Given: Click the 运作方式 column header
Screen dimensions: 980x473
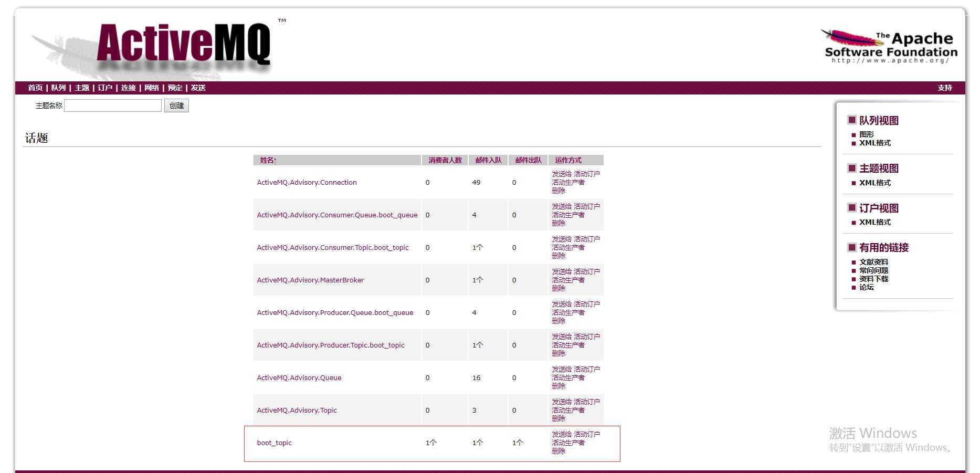Looking at the screenshot, I should pyautogui.click(x=568, y=160).
